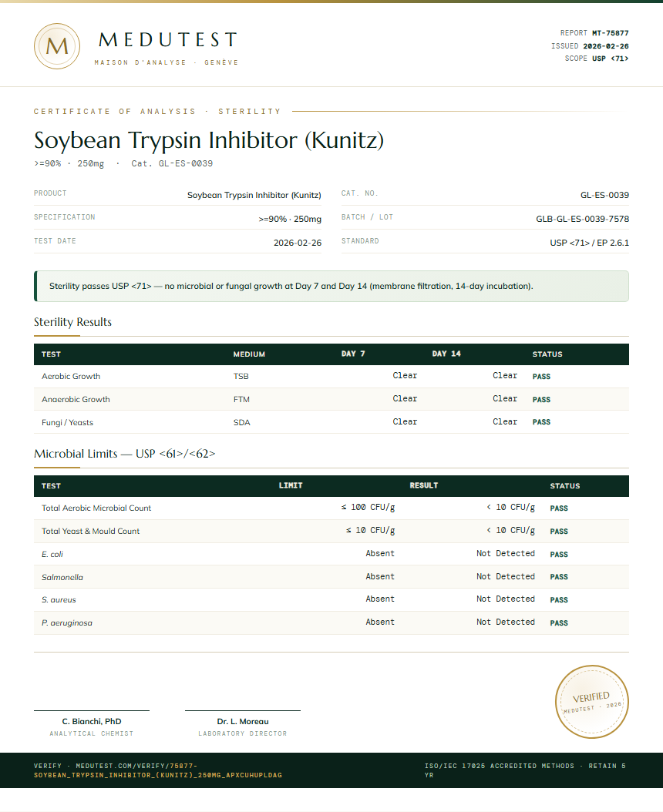
Task: Click the RESULT column header
Action: [423, 486]
